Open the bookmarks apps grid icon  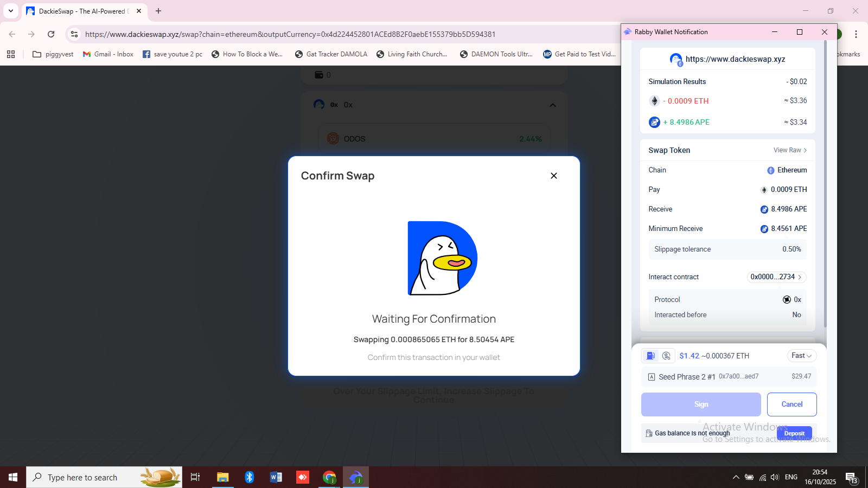tap(11, 54)
